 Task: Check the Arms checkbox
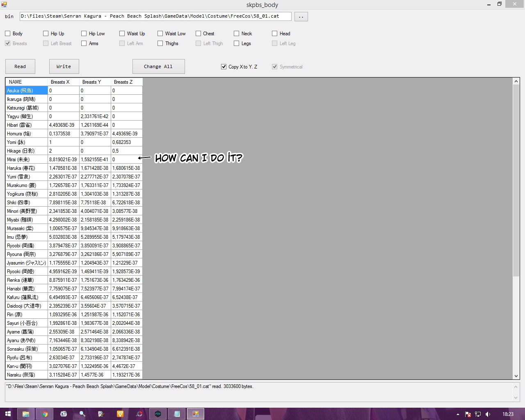pyautogui.click(x=84, y=43)
